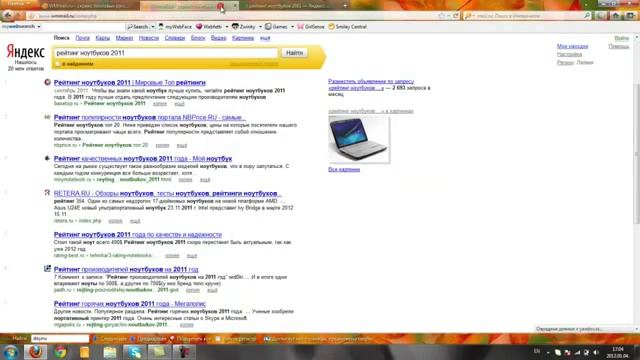The height and width of the screenshot is (360, 640).
Task: Click the Webfetti toolbar icon
Action: [199, 27]
